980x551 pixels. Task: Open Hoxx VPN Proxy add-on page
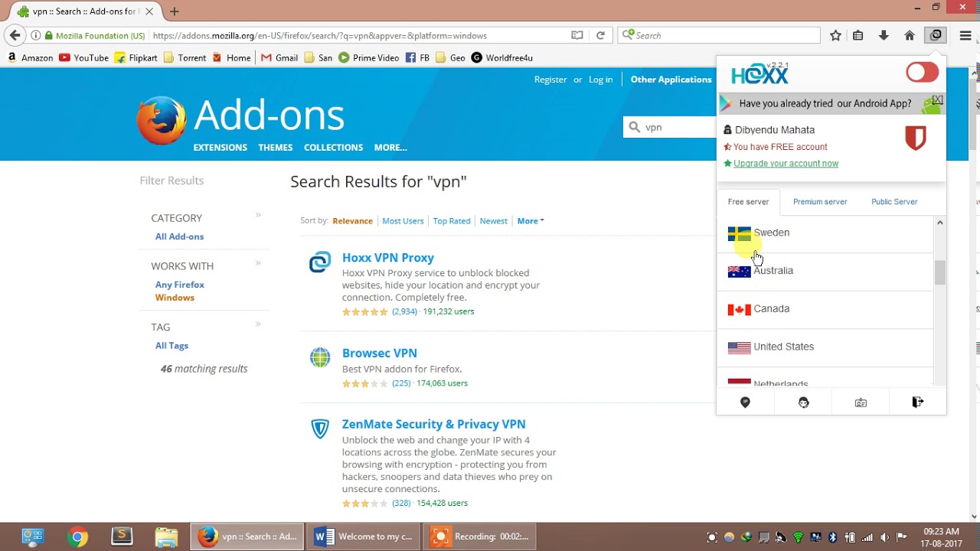(x=387, y=258)
